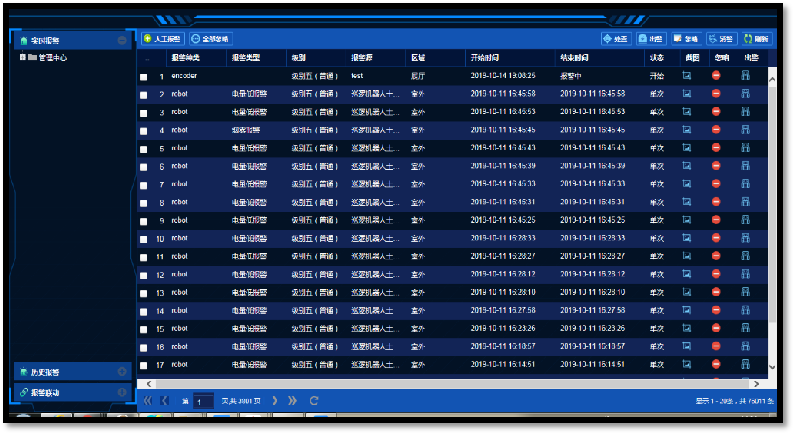Jump to the last page with the double arrow
This screenshot has width=794, height=434.
pos(293,401)
